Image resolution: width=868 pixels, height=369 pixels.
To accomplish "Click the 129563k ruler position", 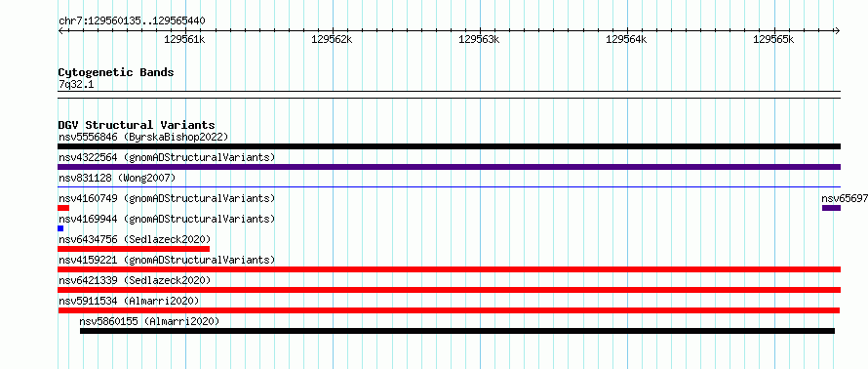I will click(480, 39).
